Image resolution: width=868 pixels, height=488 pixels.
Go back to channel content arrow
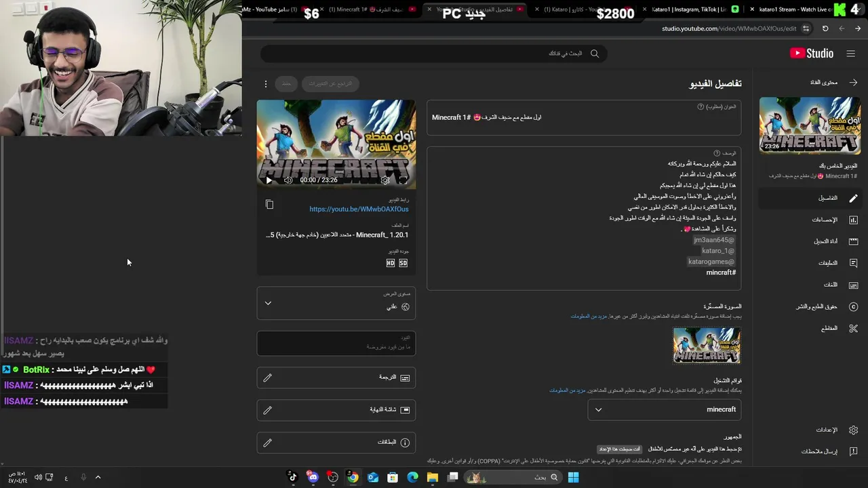point(853,82)
